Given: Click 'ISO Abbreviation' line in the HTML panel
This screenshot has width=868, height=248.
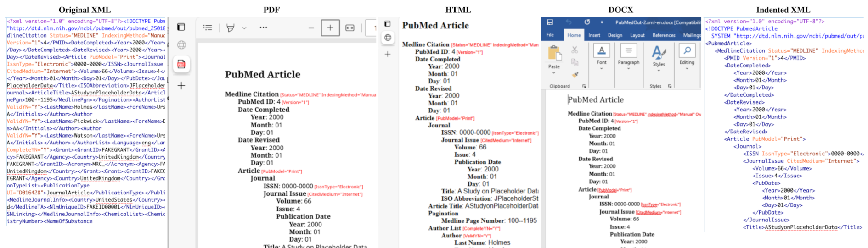Looking at the screenshot, I should [490, 198].
